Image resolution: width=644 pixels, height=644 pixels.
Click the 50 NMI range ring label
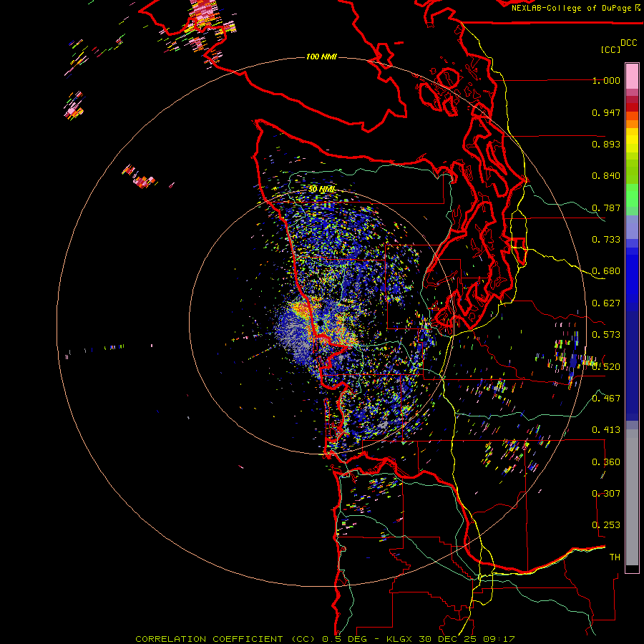coord(322,190)
